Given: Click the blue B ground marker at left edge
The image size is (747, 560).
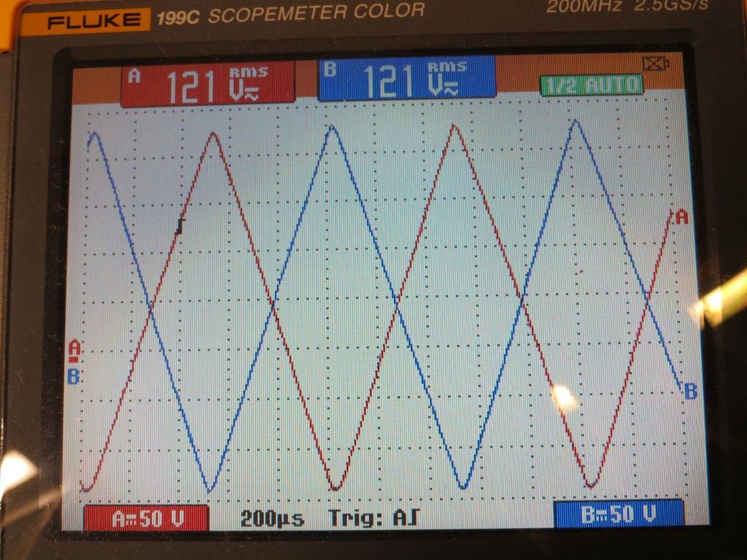Looking at the screenshot, I should click(73, 377).
